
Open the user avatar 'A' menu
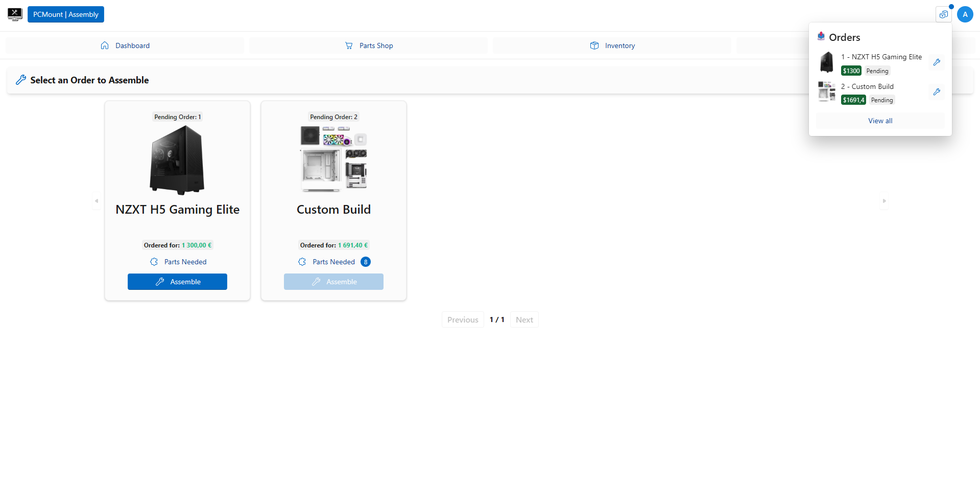click(965, 14)
